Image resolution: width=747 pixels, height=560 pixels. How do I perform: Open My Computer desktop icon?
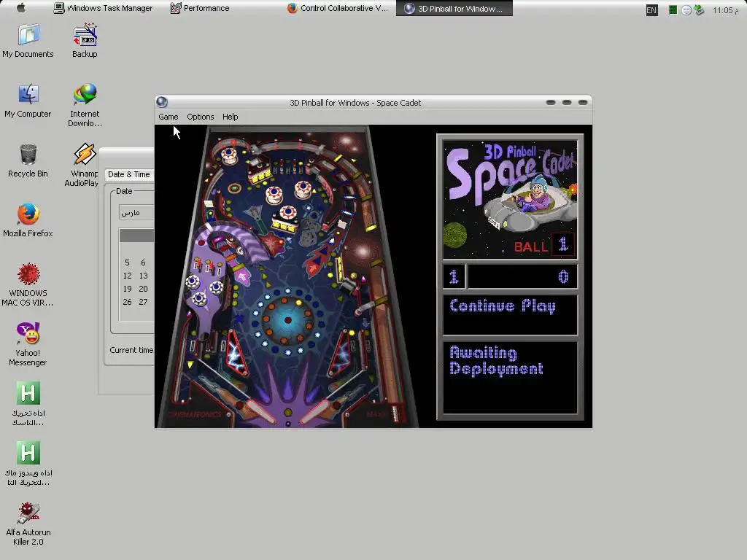pos(28,101)
